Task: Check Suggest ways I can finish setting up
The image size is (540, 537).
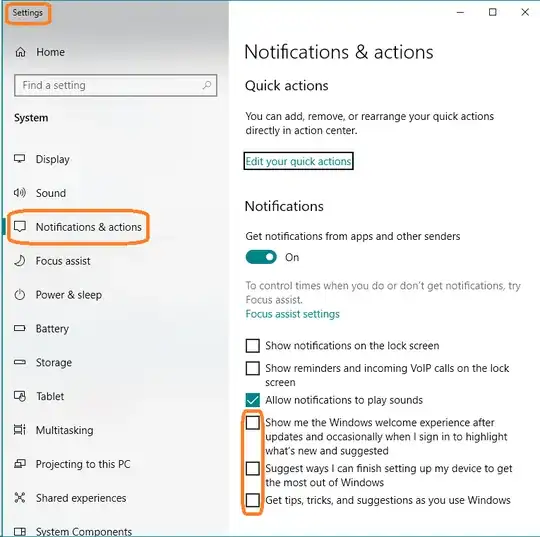Action: pos(252,468)
